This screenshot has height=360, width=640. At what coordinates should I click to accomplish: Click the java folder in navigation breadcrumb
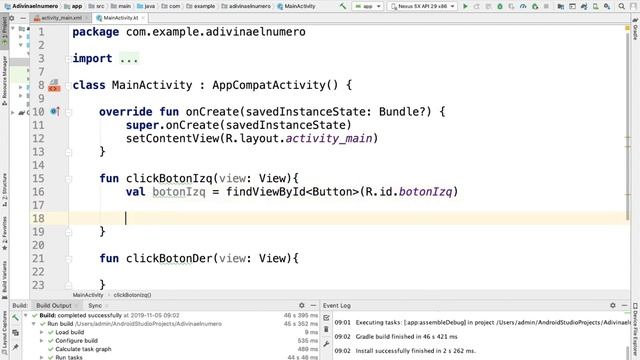coord(146,6)
